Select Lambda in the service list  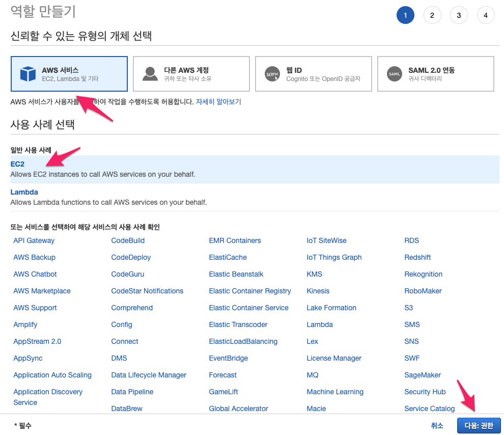click(x=320, y=325)
